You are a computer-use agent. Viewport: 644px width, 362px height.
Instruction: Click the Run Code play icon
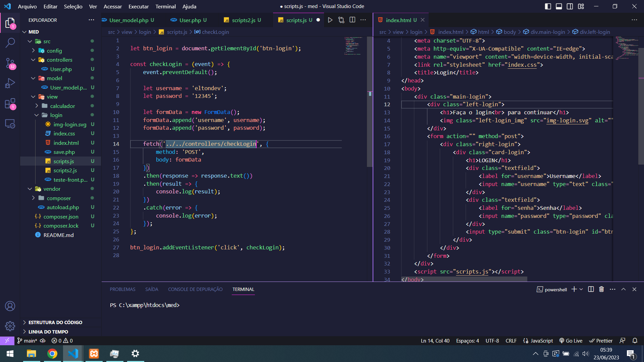[330, 20]
